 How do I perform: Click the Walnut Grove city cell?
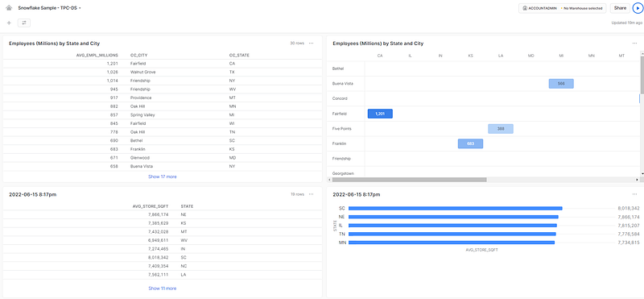[x=143, y=72]
